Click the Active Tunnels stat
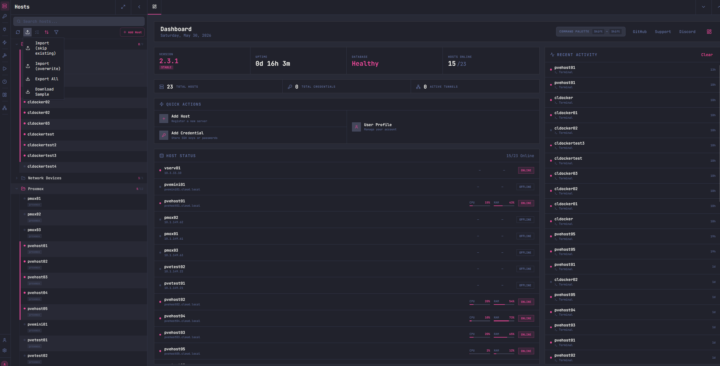This screenshot has height=366, width=720. pyautogui.click(x=475, y=87)
